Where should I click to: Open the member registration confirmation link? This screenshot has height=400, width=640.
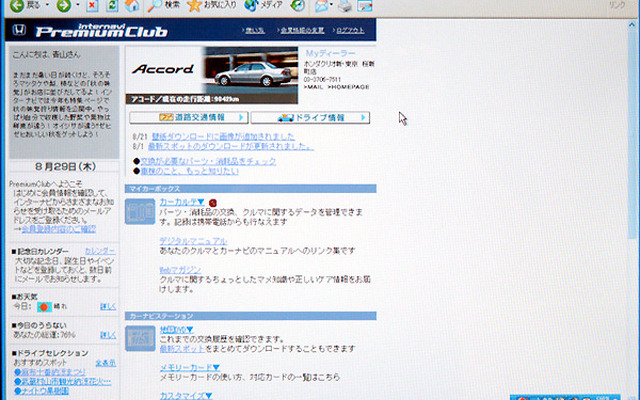click(x=59, y=229)
